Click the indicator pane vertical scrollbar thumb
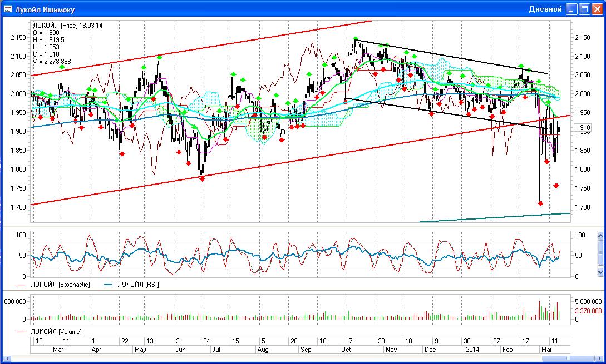Image resolution: width=606 pixels, height=364 pixels. (x=600, y=252)
